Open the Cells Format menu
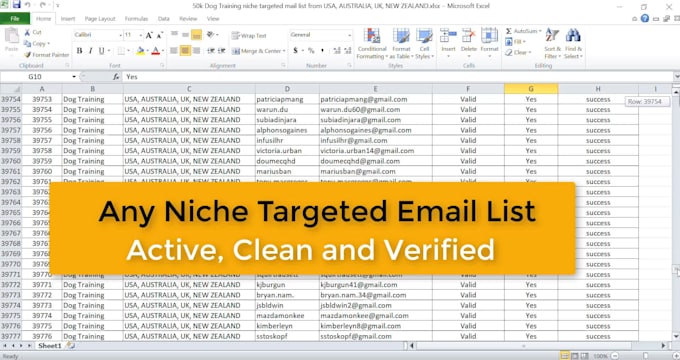The height and width of the screenshot is (360, 680). pos(489,43)
